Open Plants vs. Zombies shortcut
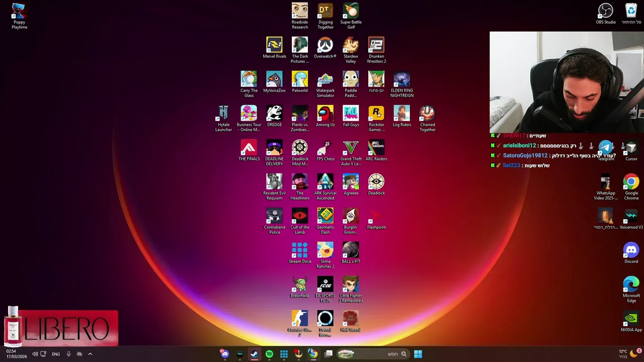Image resolution: width=644 pixels, height=362 pixels. point(300,119)
